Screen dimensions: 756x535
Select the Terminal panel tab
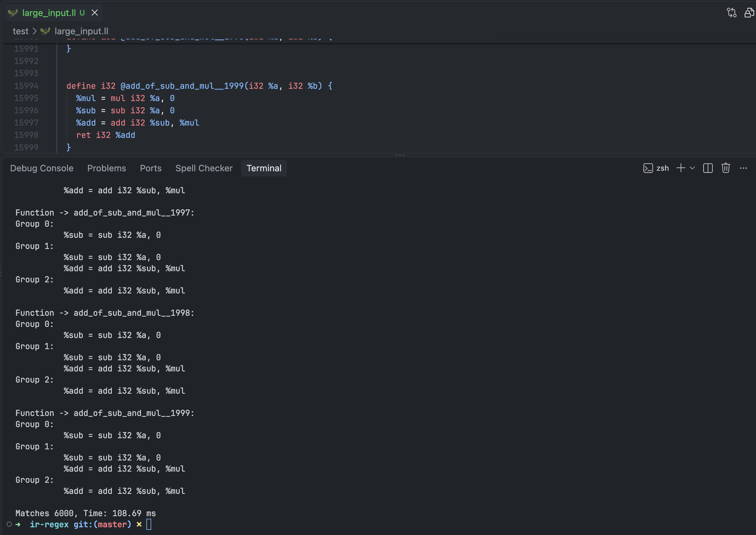tap(264, 168)
